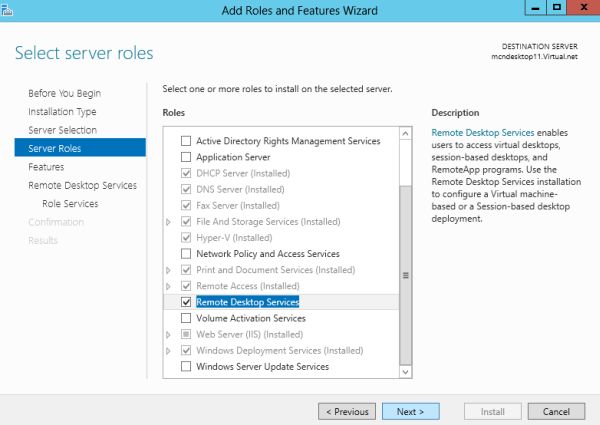The image size is (600, 425).
Task: Click the Next button
Action: point(410,411)
